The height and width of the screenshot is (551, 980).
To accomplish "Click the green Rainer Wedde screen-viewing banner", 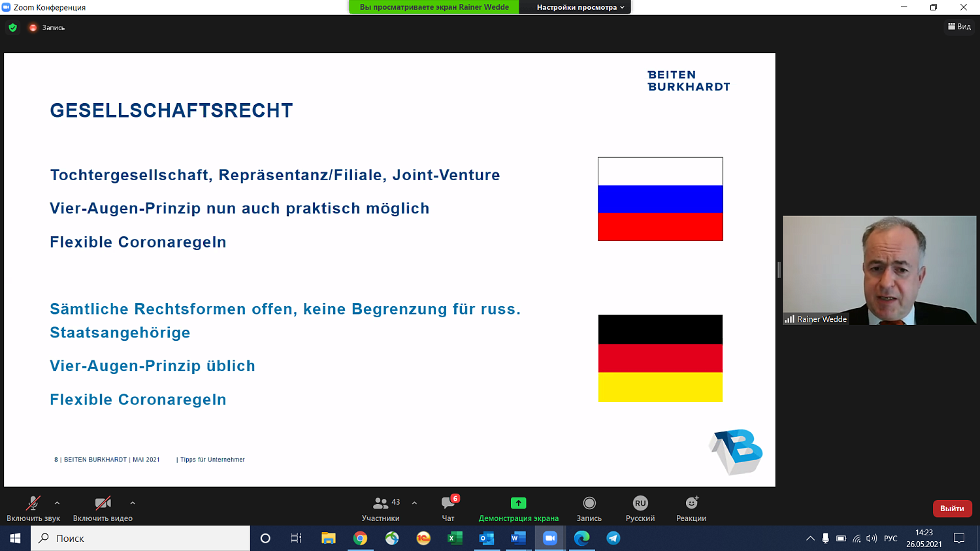I will click(x=434, y=7).
